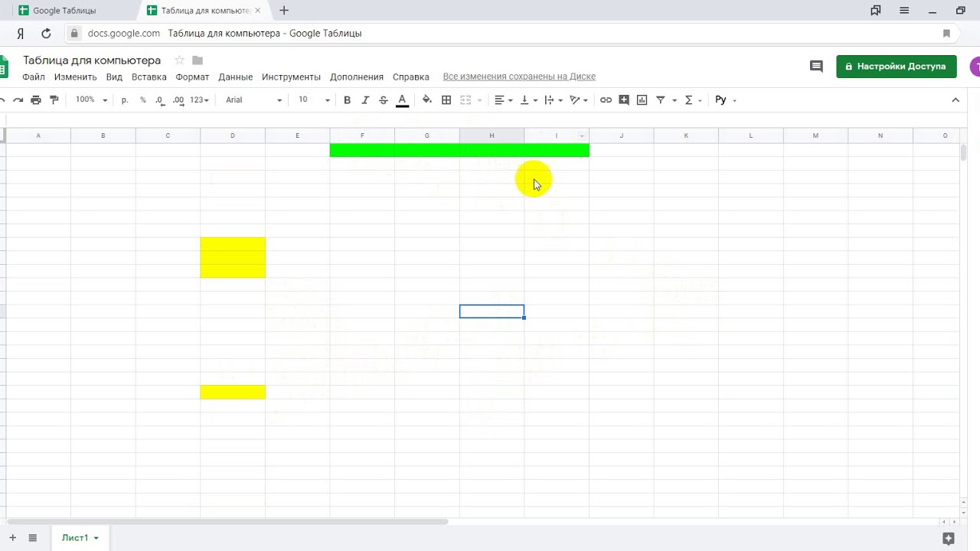
Task: Open the Изменить menu
Action: tap(75, 77)
